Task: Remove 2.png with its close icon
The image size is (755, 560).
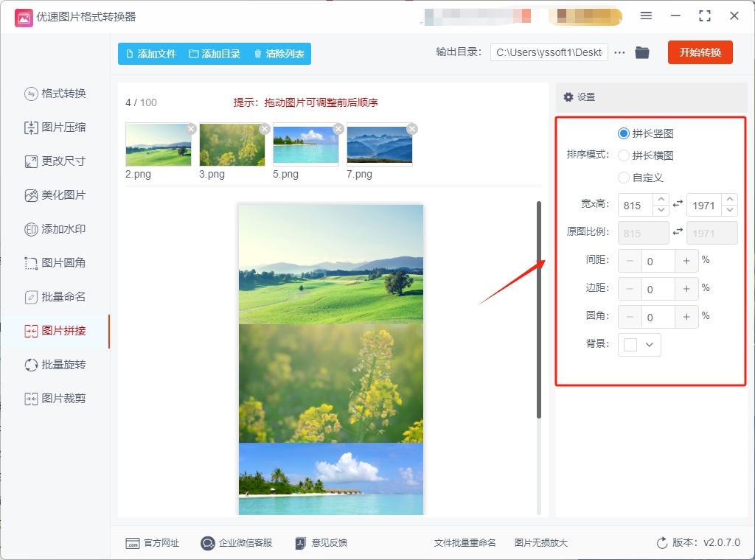Action: coord(192,128)
